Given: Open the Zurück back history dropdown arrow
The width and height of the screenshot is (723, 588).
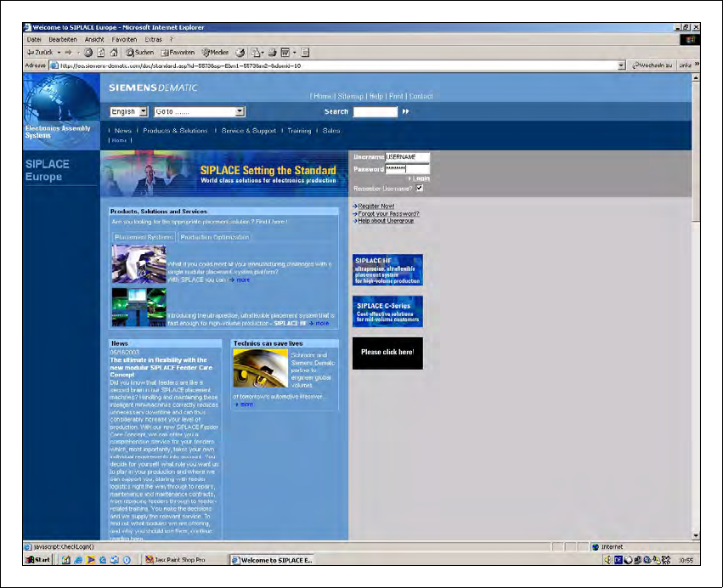Looking at the screenshot, I should [59, 53].
